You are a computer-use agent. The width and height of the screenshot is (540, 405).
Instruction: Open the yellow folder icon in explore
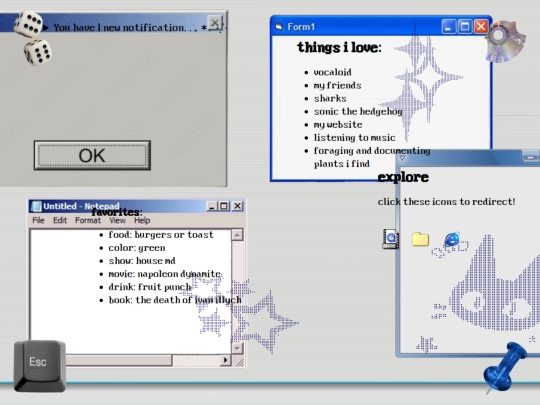coord(420,239)
